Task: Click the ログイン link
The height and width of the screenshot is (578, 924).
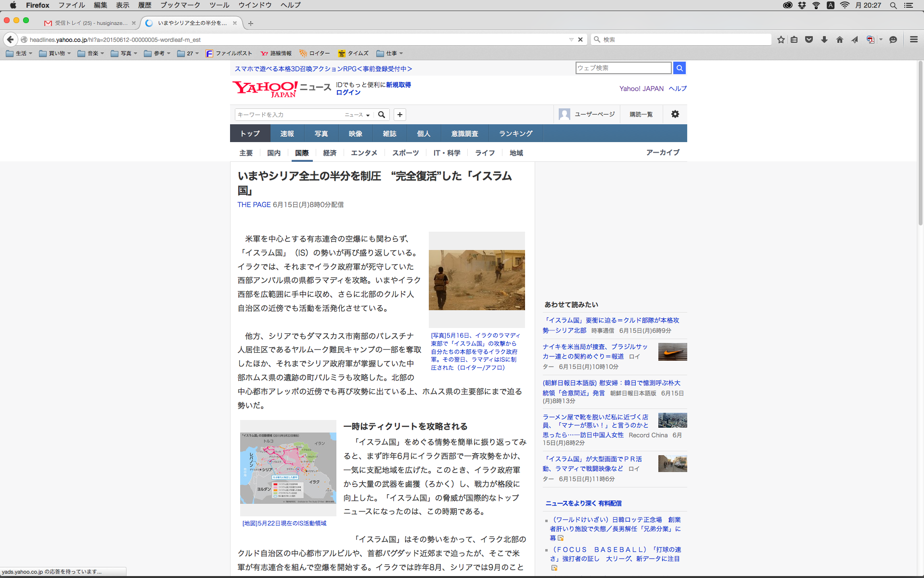Action: pos(348,92)
